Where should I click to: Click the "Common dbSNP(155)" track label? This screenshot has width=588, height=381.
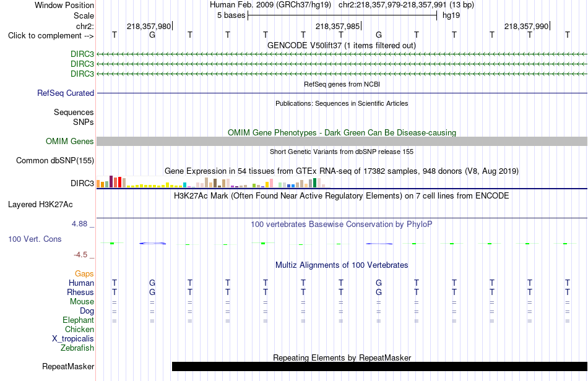55,160
